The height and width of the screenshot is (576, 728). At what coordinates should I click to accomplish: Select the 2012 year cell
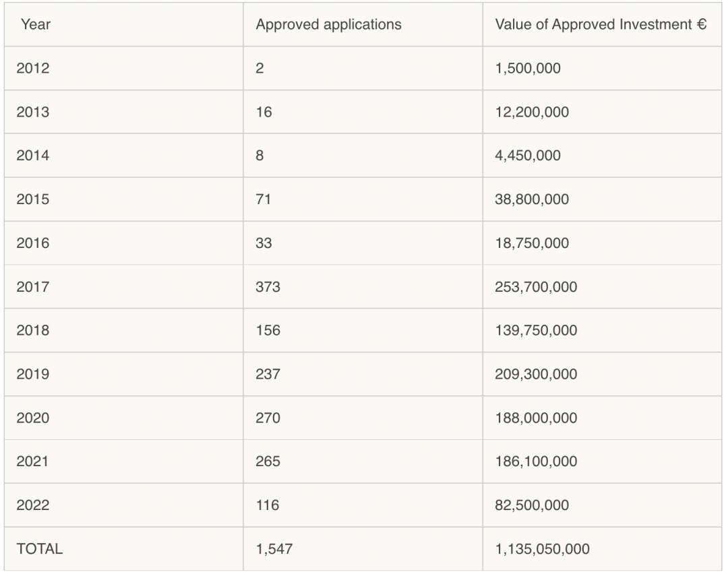click(32, 69)
